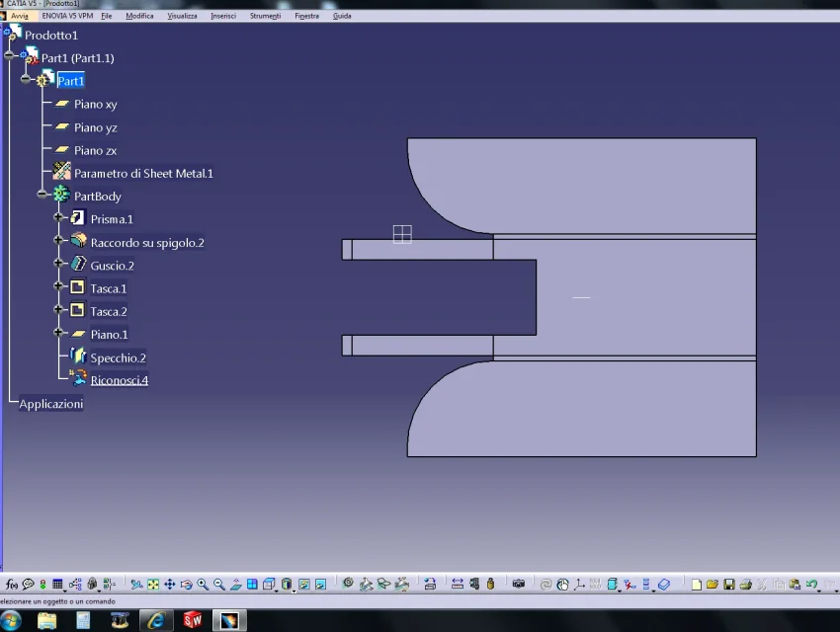Image resolution: width=840 pixels, height=632 pixels.
Task: Select Applicazioni in the tree
Action: [x=50, y=404]
